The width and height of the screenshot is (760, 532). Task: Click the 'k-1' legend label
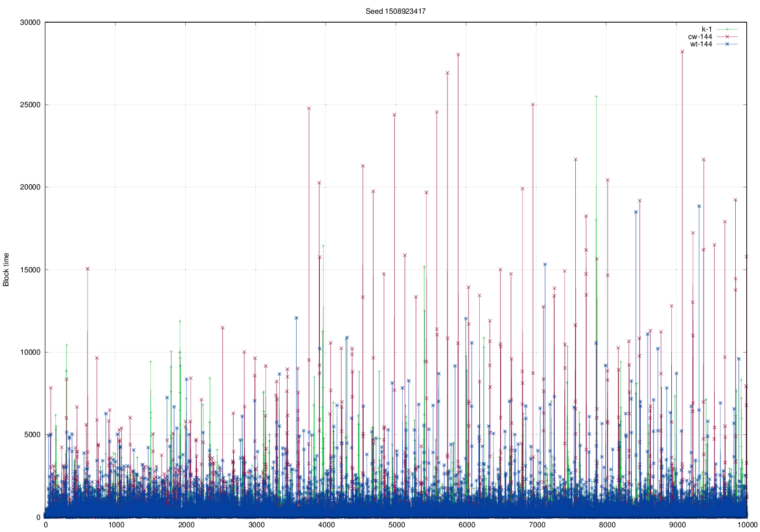pos(707,29)
